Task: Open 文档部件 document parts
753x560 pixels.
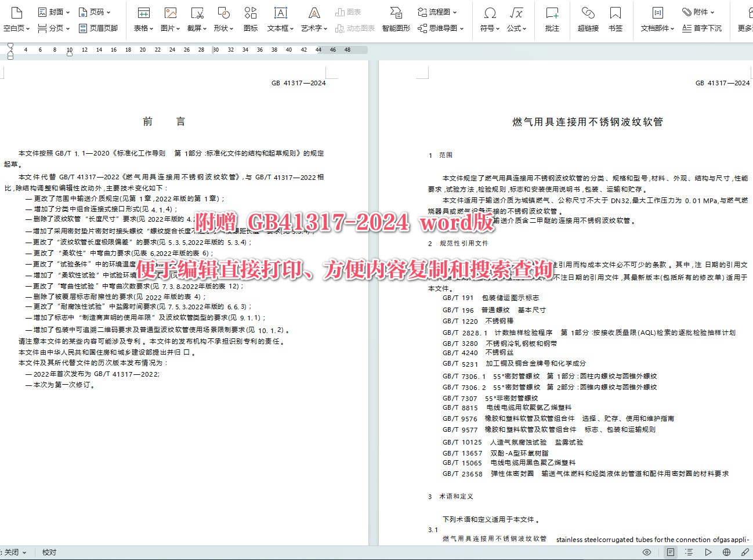Action: pos(657,19)
